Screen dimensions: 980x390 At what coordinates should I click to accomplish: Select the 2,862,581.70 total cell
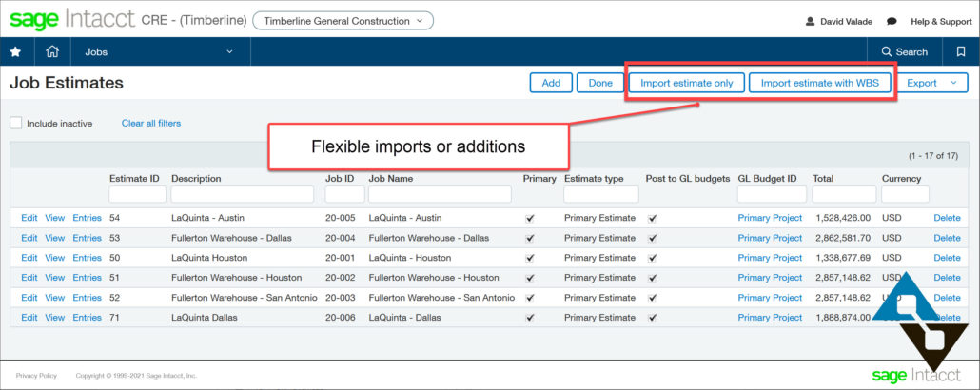pyautogui.click(x=843, y=238)
